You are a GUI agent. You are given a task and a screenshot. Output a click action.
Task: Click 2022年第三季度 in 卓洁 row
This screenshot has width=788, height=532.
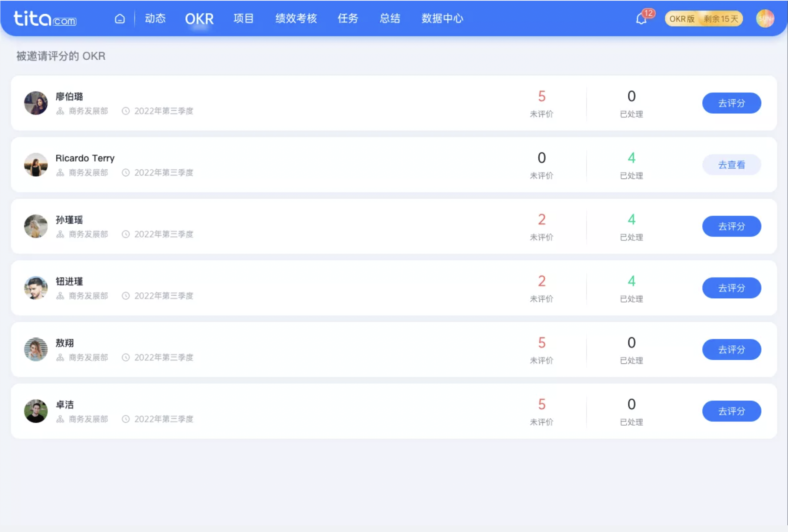(x=164, y=419)
